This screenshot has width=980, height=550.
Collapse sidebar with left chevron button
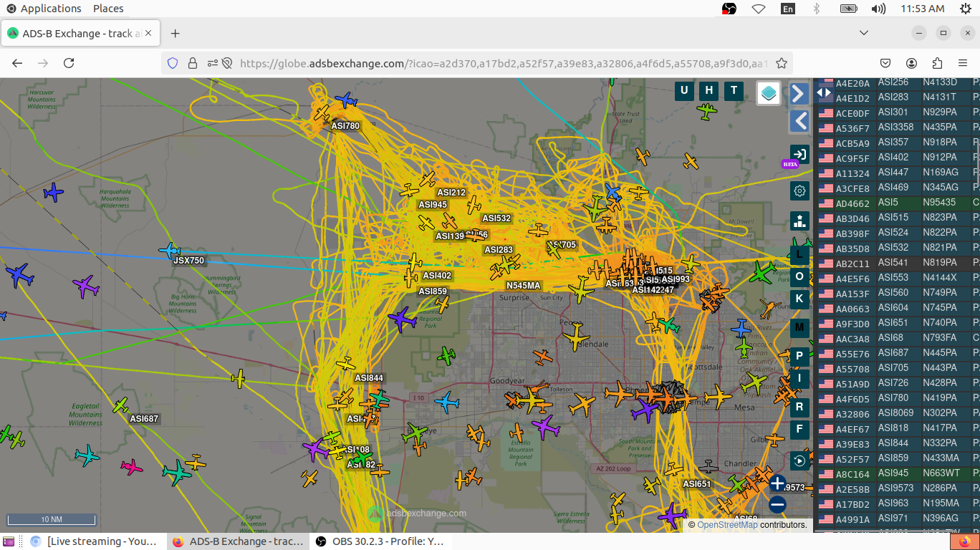pyautogui.click(x=799, y=120)
